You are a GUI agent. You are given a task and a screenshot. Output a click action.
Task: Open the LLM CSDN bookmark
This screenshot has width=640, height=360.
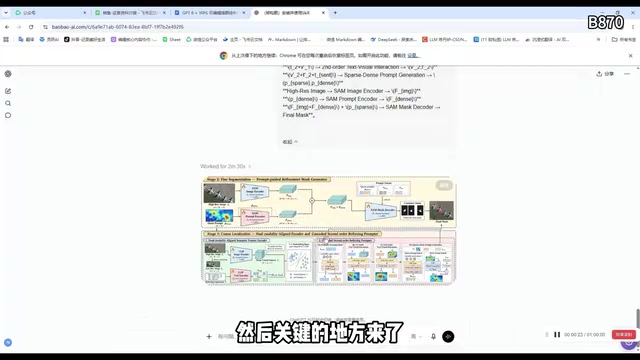tap(444, 40)
